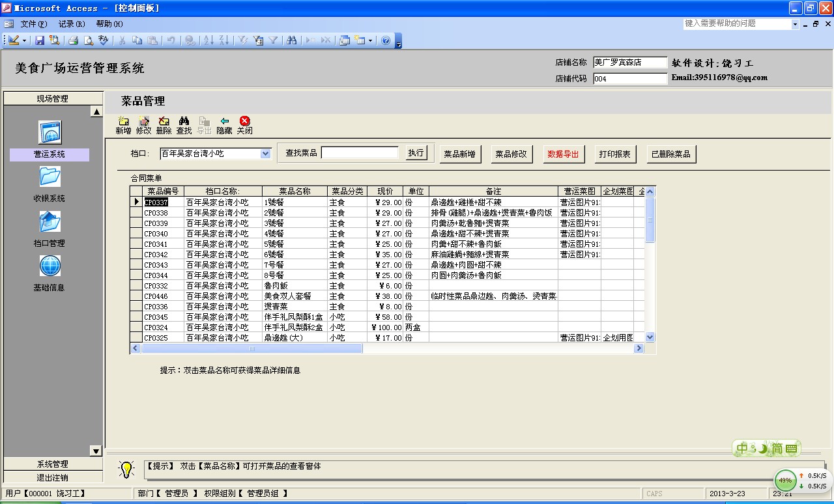Click the 隐藏 (hide) arrow icon

(x=224, y=121)
